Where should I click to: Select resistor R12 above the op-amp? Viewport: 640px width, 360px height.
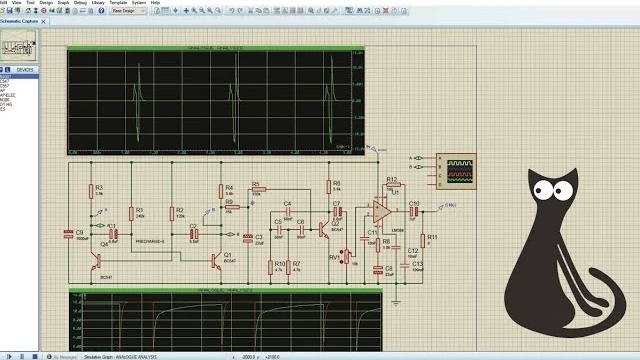[x=393, y=184]
